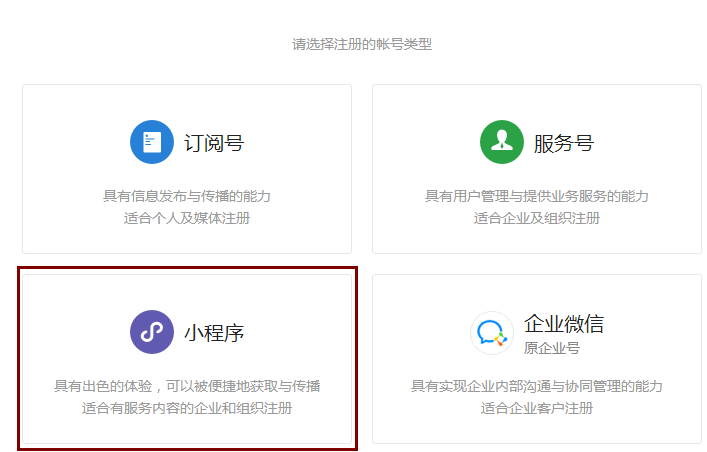Viewport: 707px width, 452px height.
Task: Click the blue 订阅号 document icon
Action: pyautogui.click(x=152, y=142)
